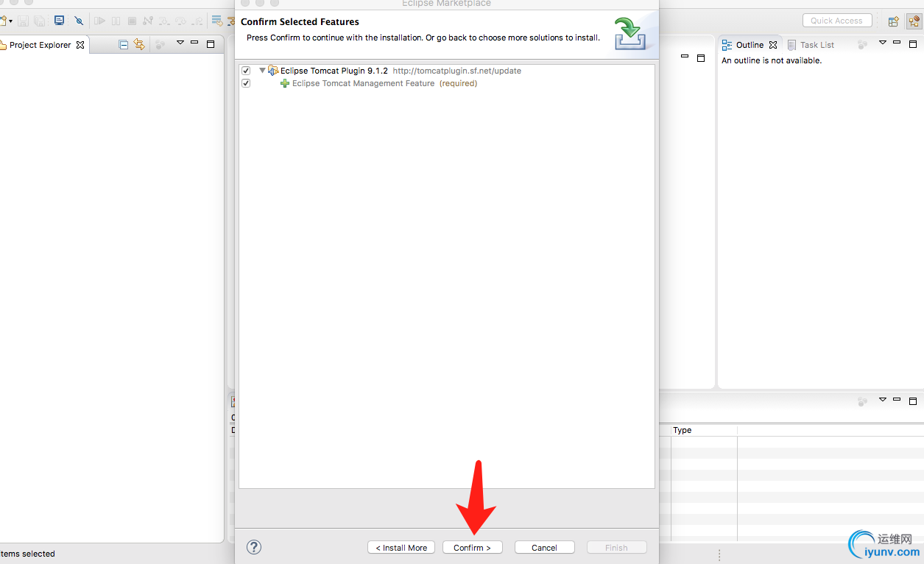The height and width of the screenshot is (564, 924).
Task: Click the Step Return debug icon
Action: 197,21
